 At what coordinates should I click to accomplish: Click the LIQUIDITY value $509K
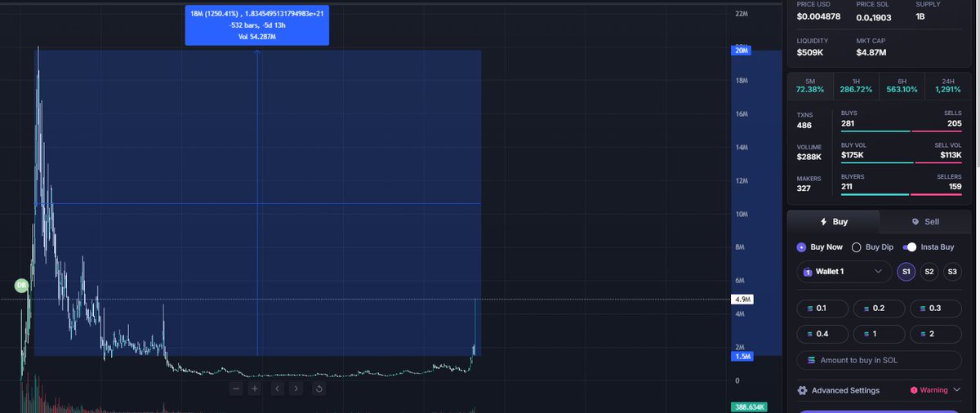point(810,53)
